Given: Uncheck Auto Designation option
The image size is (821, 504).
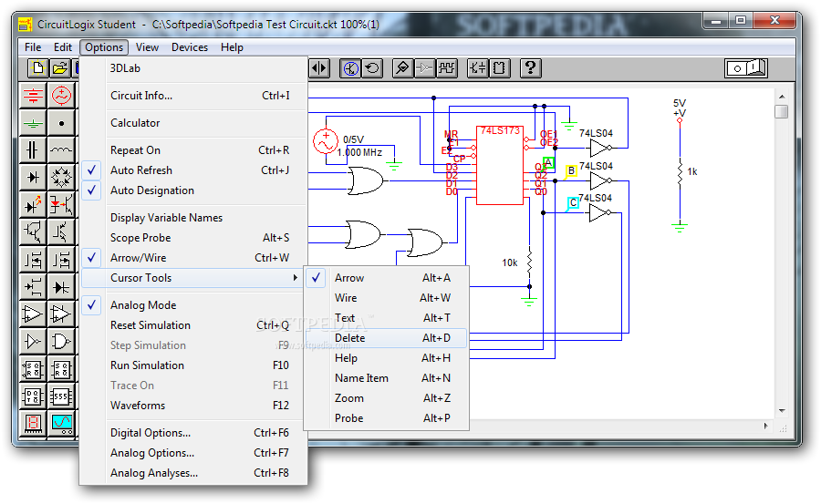Looking at the screenshot, I should click(193, 190).
